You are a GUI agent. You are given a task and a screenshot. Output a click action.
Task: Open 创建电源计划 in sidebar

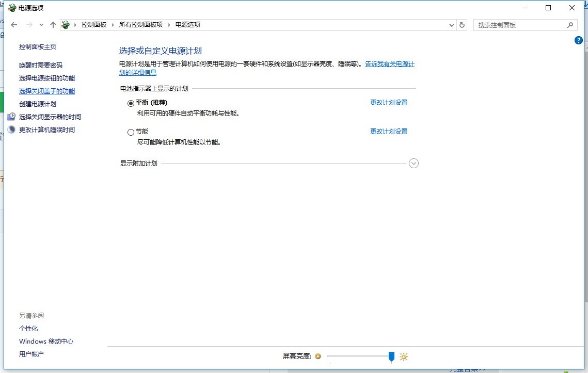[x=38, y=104]
